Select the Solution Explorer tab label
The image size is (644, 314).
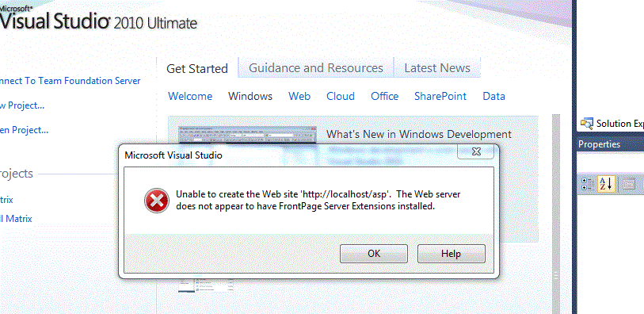click(x=619, y=123)
